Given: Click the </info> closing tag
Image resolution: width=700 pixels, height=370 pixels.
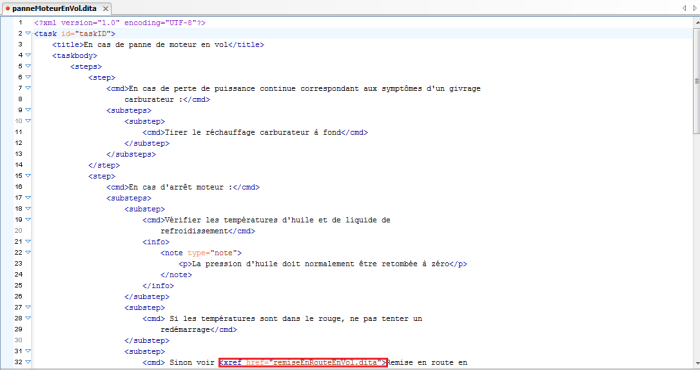Looking at the screenshot, I should tap(158, 286).
